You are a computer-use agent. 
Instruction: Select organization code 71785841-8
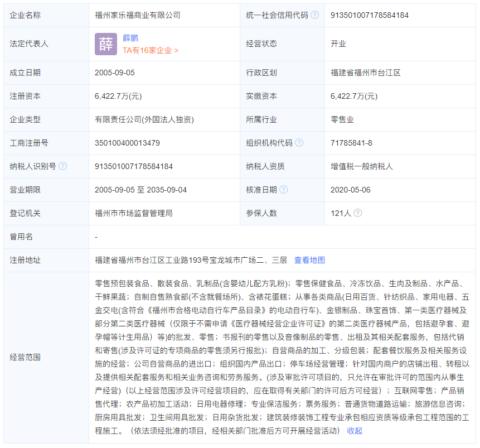(x=351, y=143)
